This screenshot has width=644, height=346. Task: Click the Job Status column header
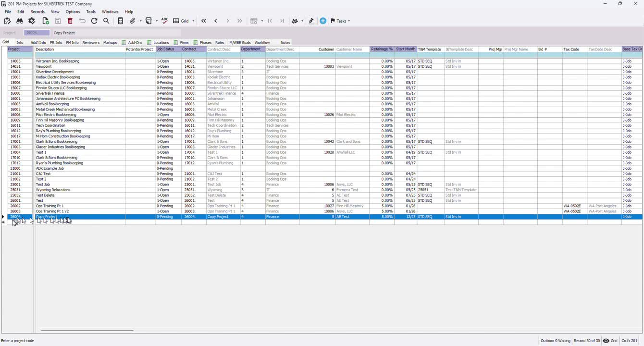pyautogui.click(x=168, y=49)
